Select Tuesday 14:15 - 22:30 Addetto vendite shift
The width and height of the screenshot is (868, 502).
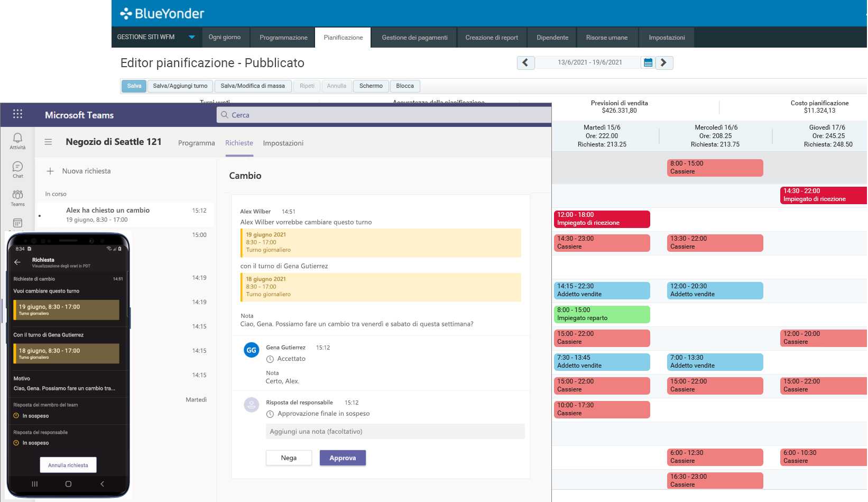pyautogui.click(x=602, y=290)
